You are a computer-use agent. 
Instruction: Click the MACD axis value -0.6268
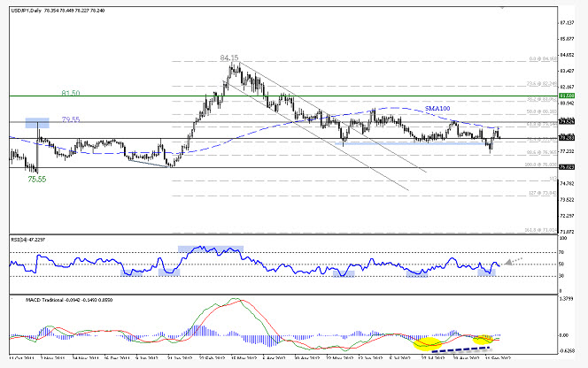[566, 351]
